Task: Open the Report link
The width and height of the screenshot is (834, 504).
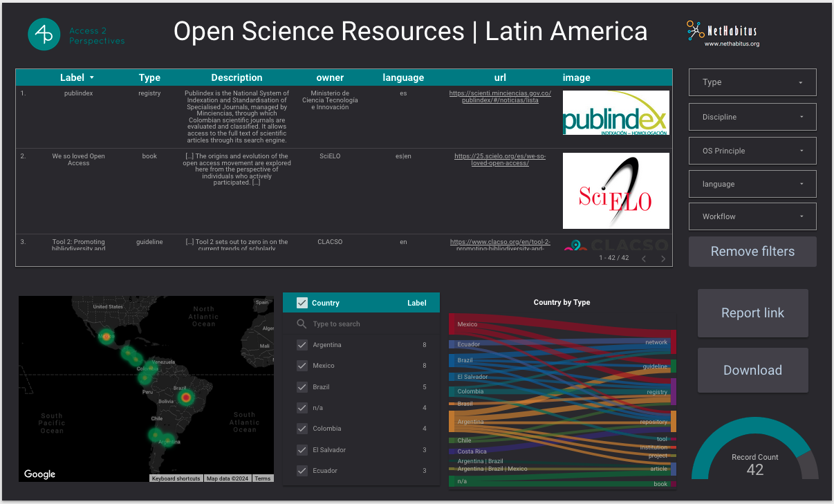Action: (752, 312)
